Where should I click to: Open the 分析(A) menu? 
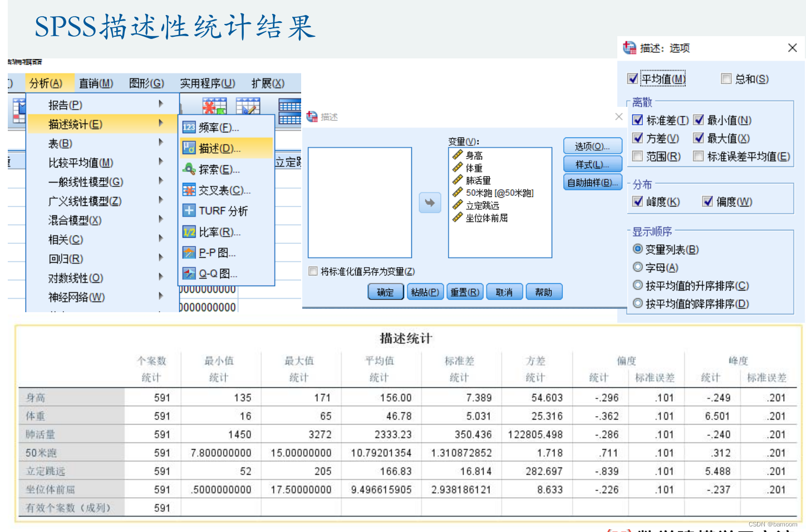(46, 83)
